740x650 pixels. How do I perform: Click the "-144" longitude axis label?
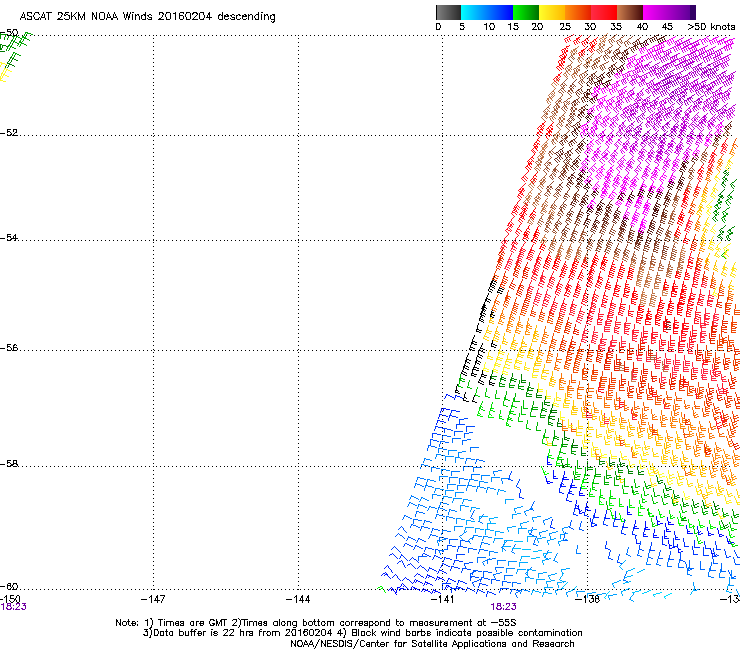click(298, 599)
